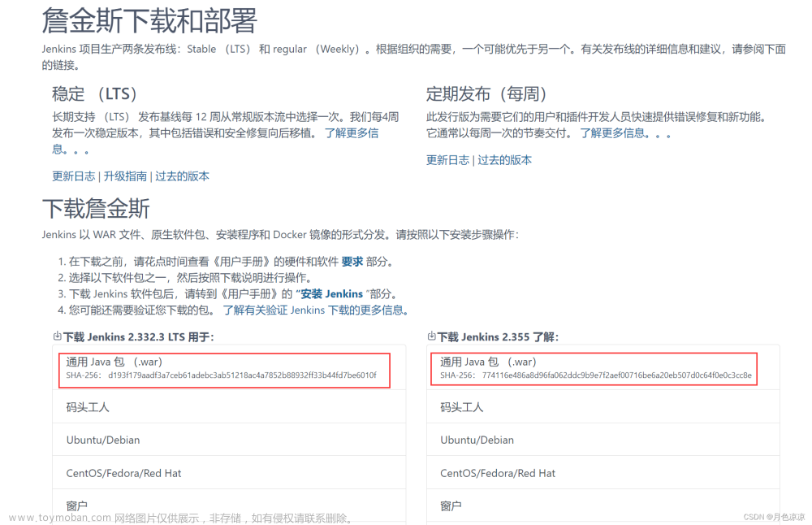The height and width of the screenshot is (525, 812).
Task: Open the weekly 更新日志 link
Action: [x=447, y=160]
